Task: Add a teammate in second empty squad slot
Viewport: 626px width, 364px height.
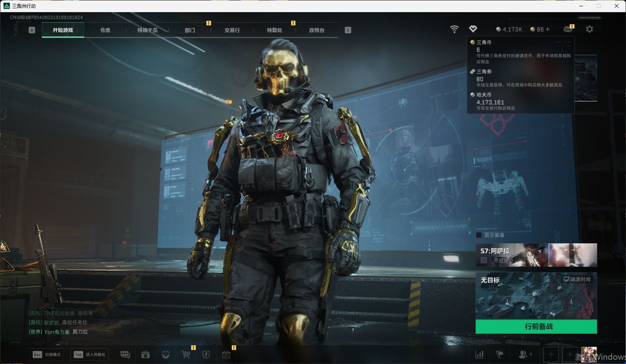Action: [569, 355]
